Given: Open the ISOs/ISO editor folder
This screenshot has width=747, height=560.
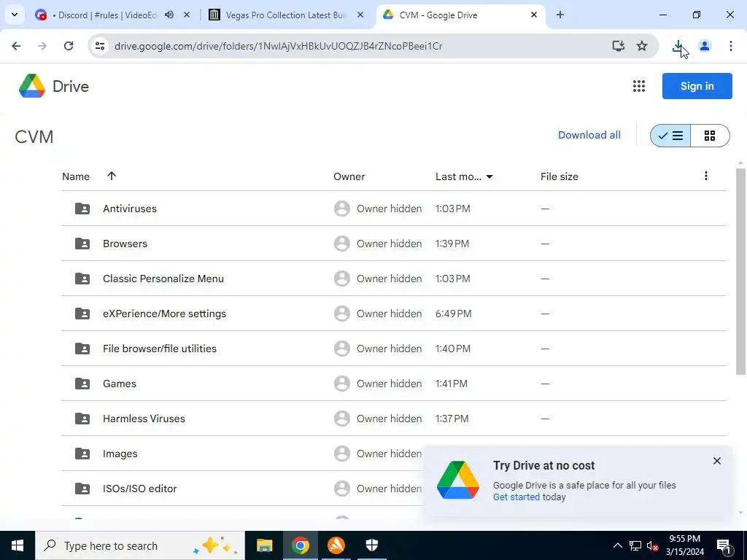Looking at the screenshot, I should pos(139,489).
